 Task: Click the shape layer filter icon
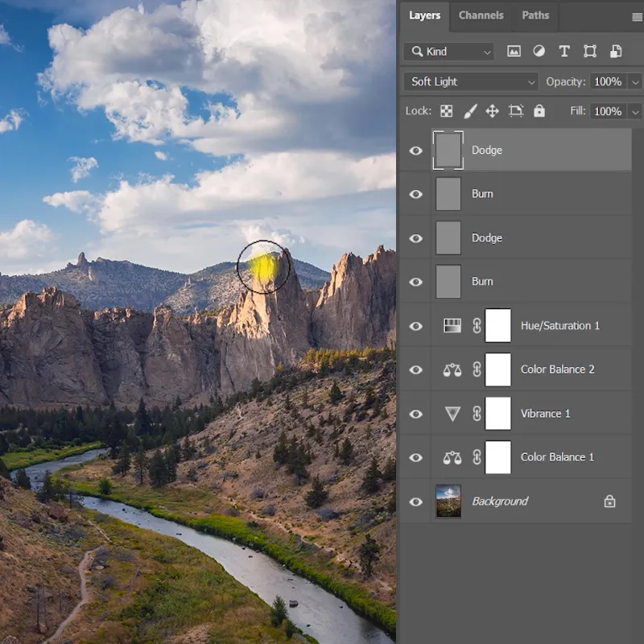590,52
